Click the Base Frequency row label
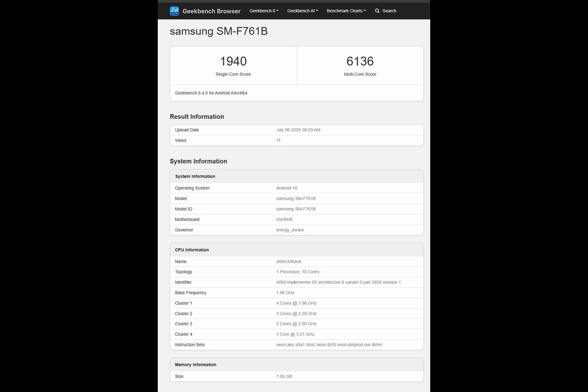Viewport: 588px width, 392px height. 191,293
